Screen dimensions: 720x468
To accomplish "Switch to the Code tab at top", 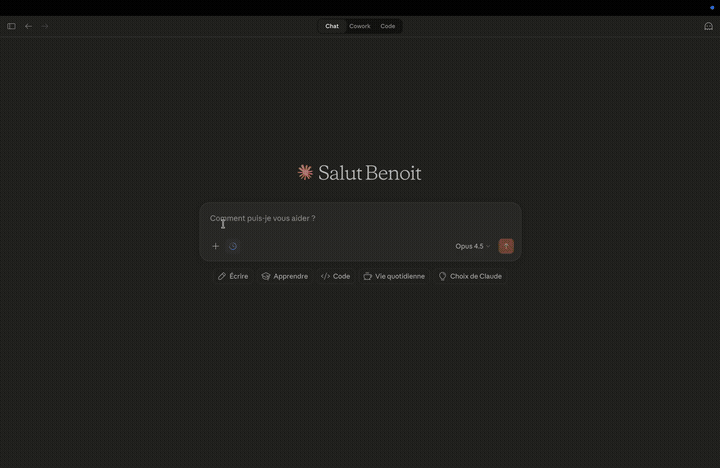I will (x=388, y=26).
